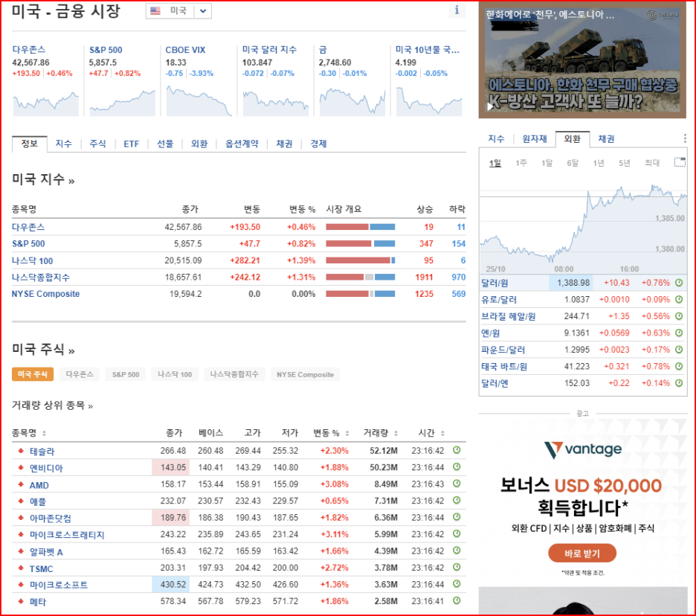Open the 미국 달러 지수 summary link

[x=269, y=50]
